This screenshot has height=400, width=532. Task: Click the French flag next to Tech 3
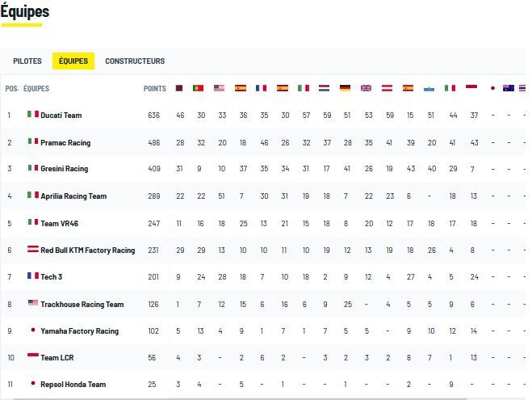(33, 276)
